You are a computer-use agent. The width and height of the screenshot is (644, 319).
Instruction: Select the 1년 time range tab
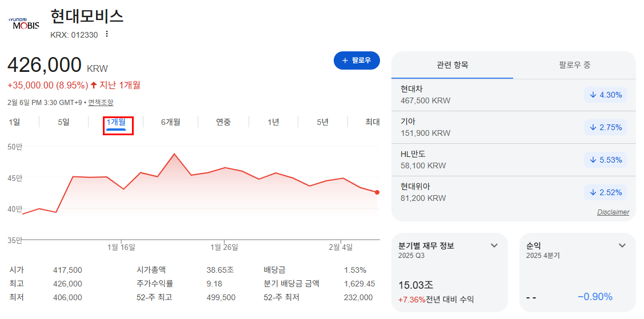(x=273, y=122)
